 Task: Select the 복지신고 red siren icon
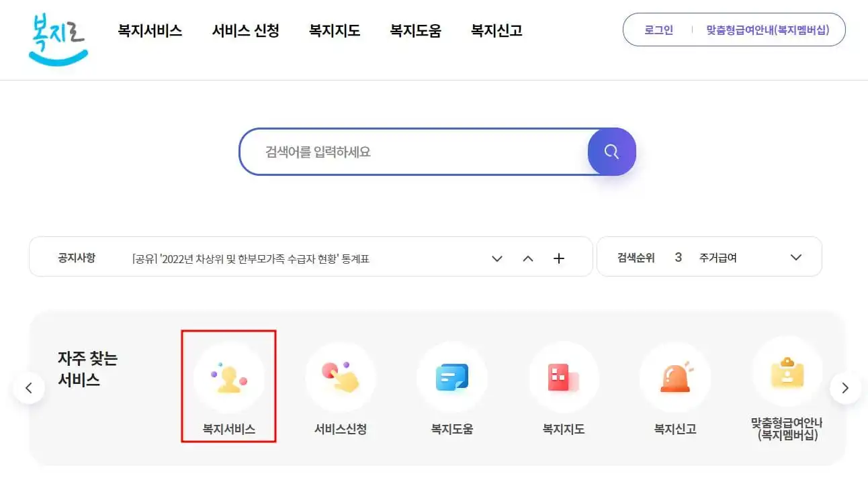675,377
